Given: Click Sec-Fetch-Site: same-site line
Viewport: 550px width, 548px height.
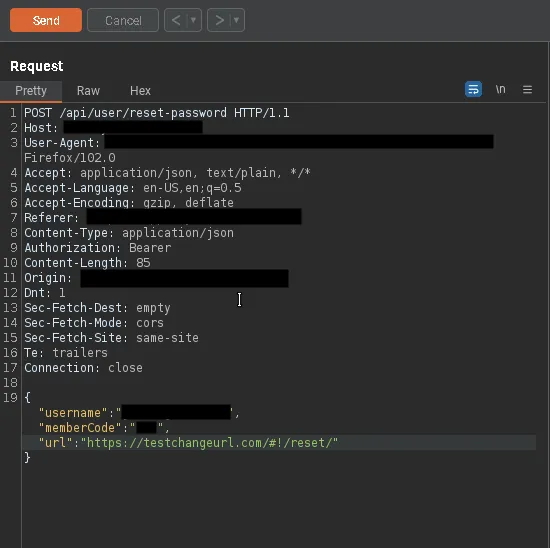Looking at the screenshot, I should tap(111, 338).
